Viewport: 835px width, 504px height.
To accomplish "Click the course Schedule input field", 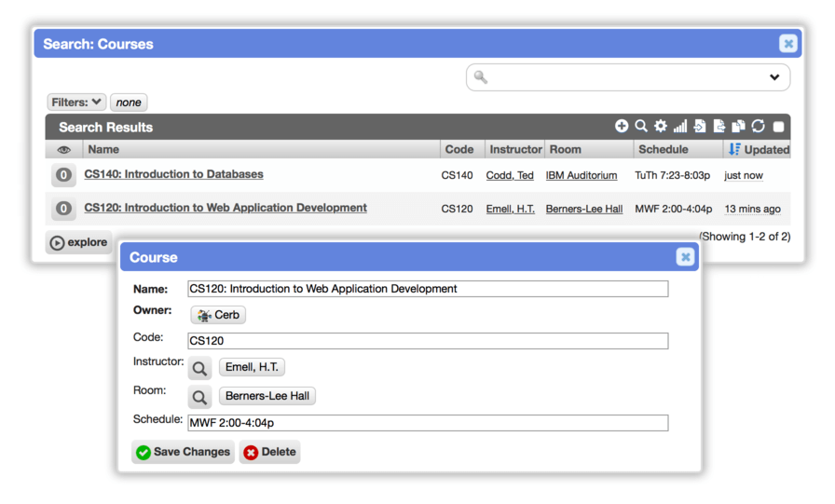I will click(x=428, y=423).
